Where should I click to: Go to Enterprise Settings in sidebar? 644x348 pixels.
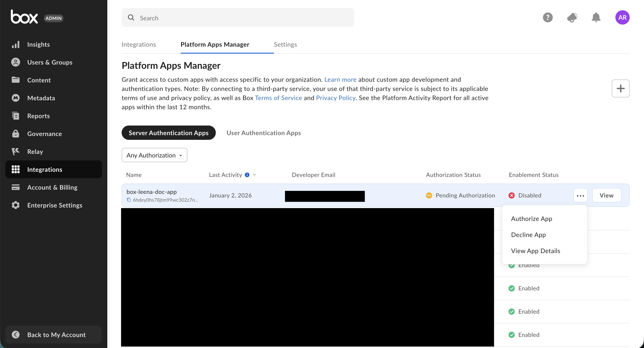[55, 205]
